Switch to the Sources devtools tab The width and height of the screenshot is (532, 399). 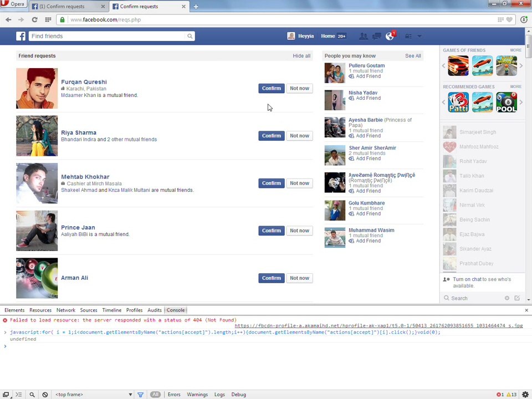(x=89, y=310)
